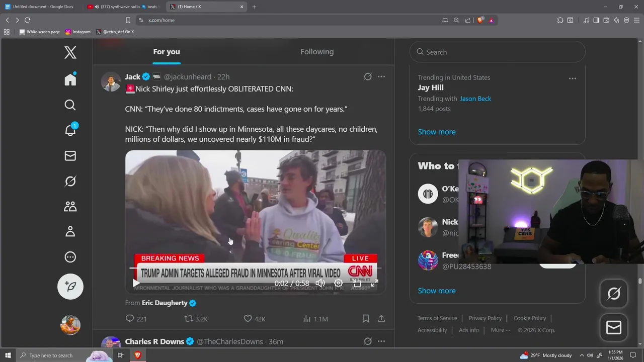Open Communities people icon in sidebar
This screenshot has width=644, height=362.
70,206
